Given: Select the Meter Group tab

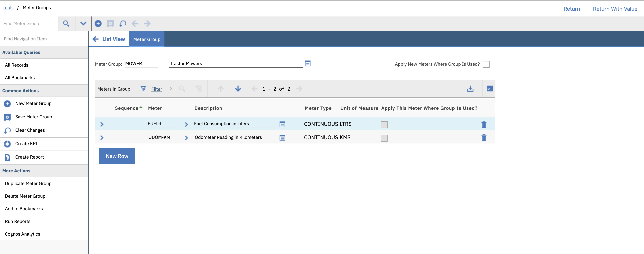Looking at the screenshot, I should click(x=147, y=39).
